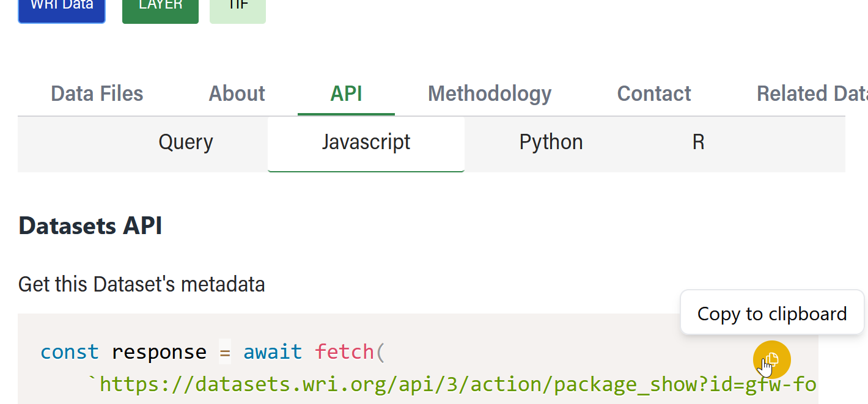Click the 'fetch' keyword in code block

click(x=344, y=352)
